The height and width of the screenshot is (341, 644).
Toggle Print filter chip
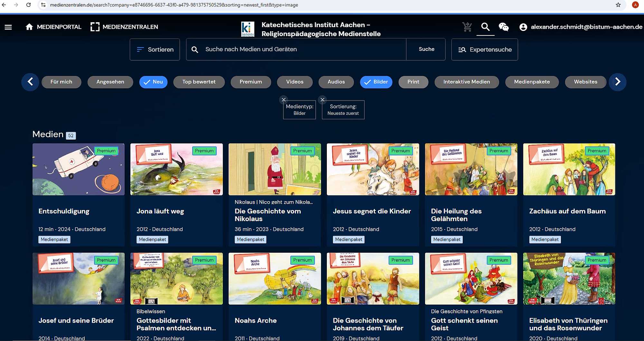(413, 82)
